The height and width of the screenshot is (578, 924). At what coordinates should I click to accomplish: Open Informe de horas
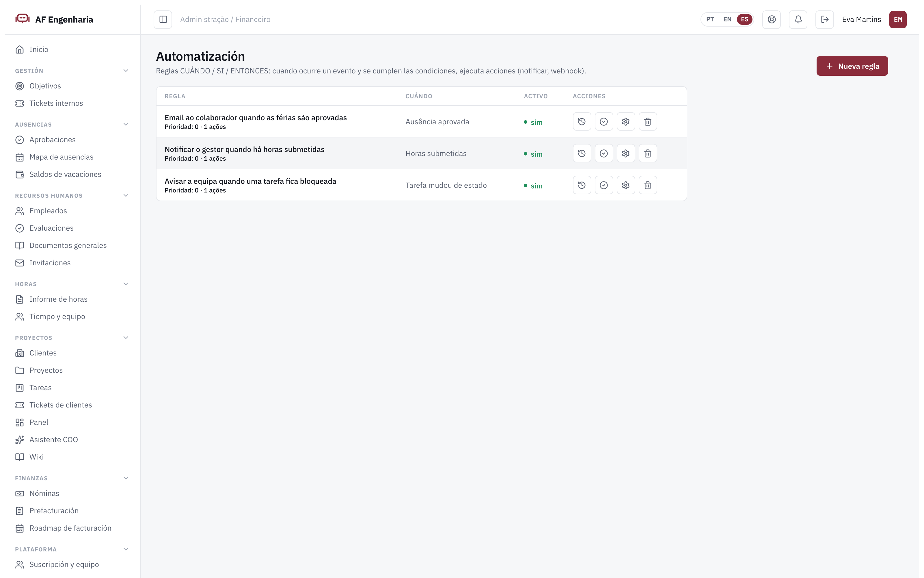(72, 299)
